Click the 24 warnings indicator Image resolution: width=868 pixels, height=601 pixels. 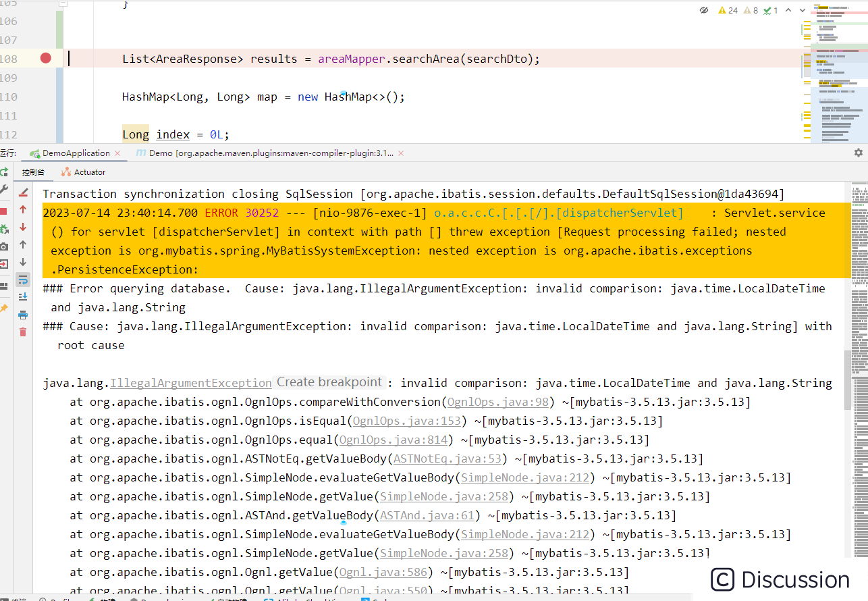coord(729,11)
